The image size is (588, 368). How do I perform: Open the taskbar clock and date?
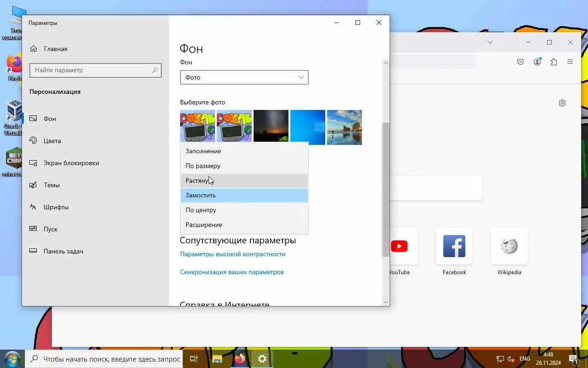pos(548,359)
